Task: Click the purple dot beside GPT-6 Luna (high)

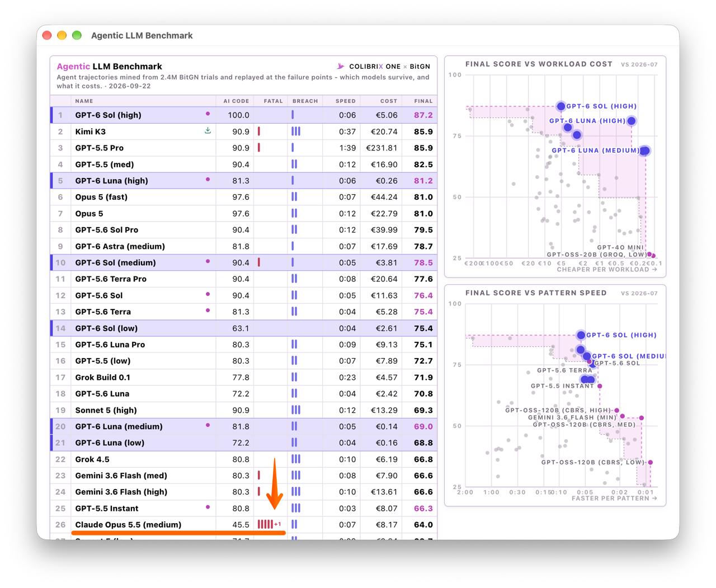Action: coord(208,180)
